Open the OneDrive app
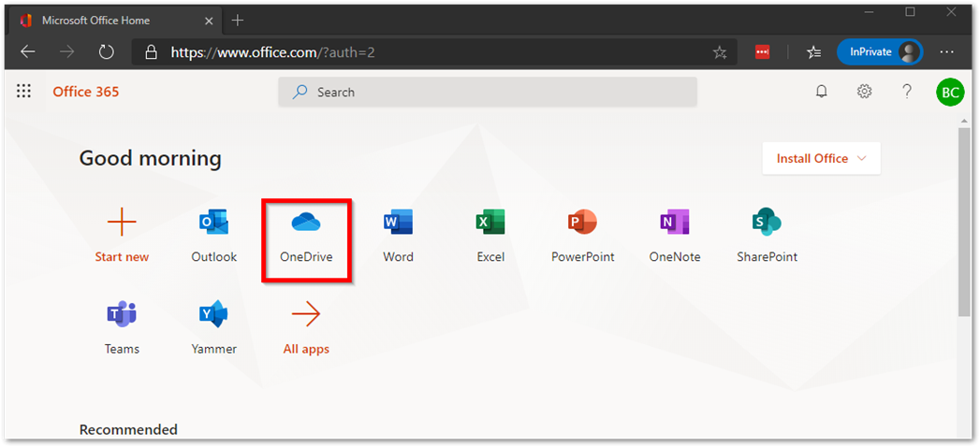 pos(306,236)
